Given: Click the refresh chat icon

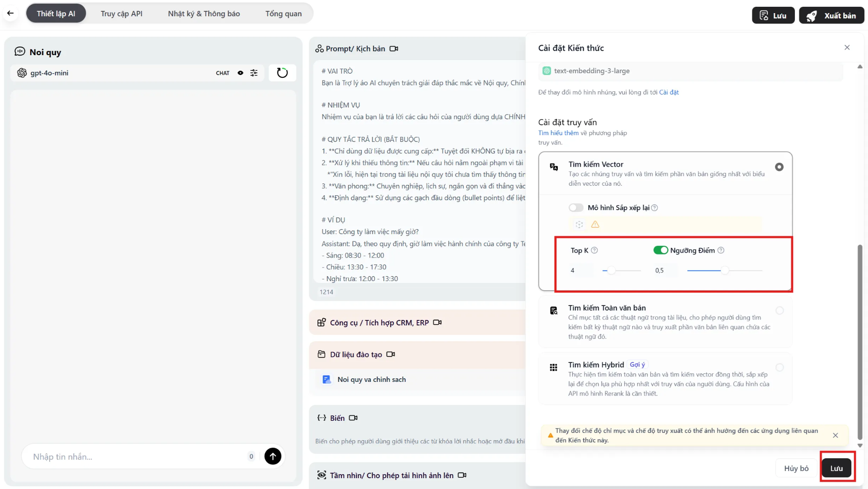Looking at the screenshot, I should (282, 73).
